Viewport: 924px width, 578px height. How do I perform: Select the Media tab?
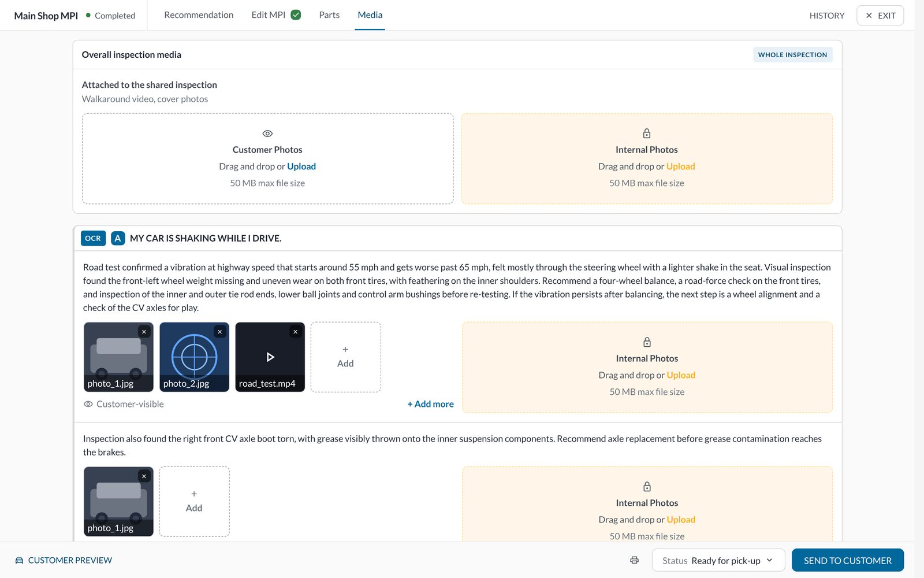click(370, 15)
